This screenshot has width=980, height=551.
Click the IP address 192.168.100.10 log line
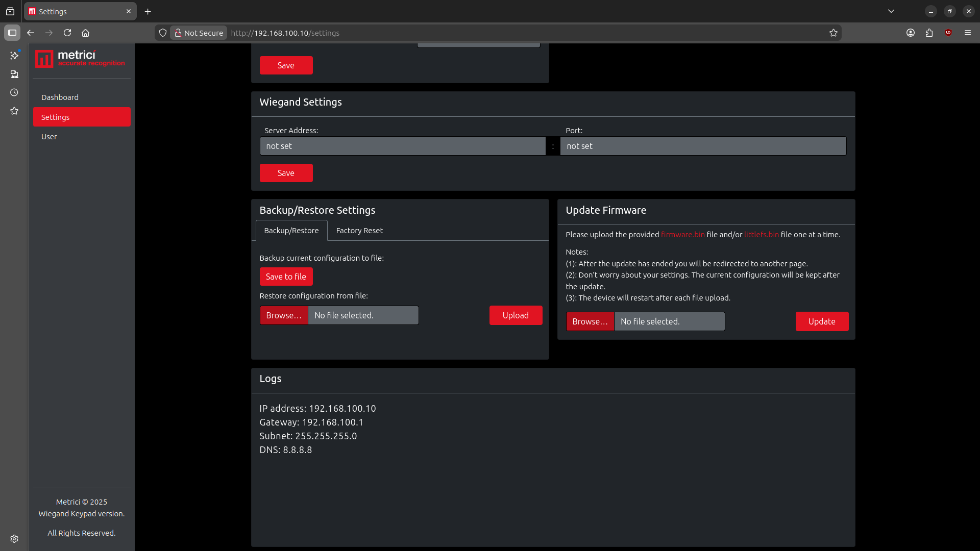point(317,409)
